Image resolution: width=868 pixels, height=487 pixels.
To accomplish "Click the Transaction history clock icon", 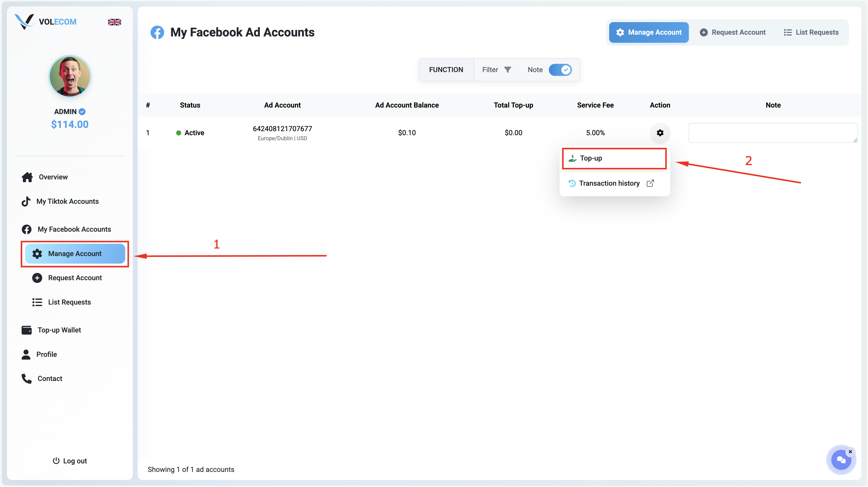I will click(572, 183).
